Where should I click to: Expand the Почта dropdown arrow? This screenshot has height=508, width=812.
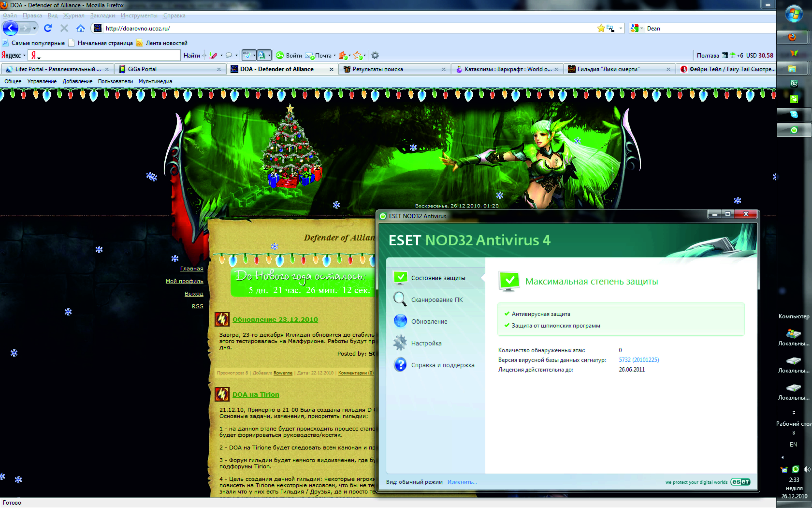point(335,55)
